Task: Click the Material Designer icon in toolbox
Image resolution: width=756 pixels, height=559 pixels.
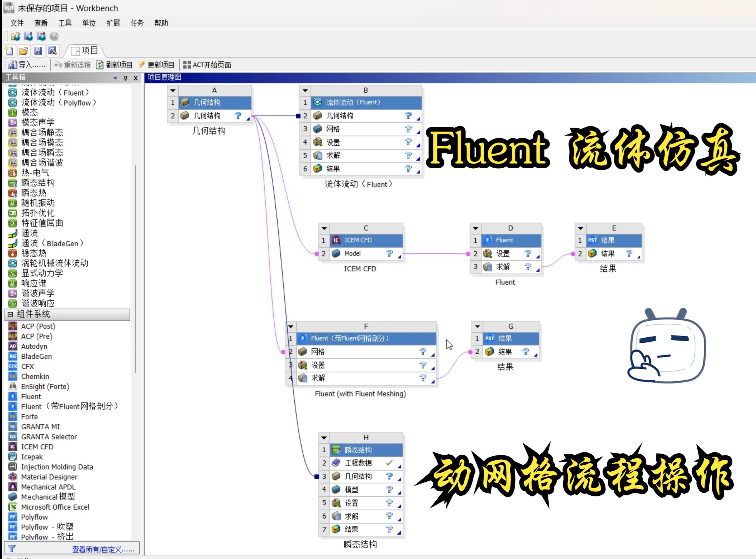Action: click(x=13, y=477)
